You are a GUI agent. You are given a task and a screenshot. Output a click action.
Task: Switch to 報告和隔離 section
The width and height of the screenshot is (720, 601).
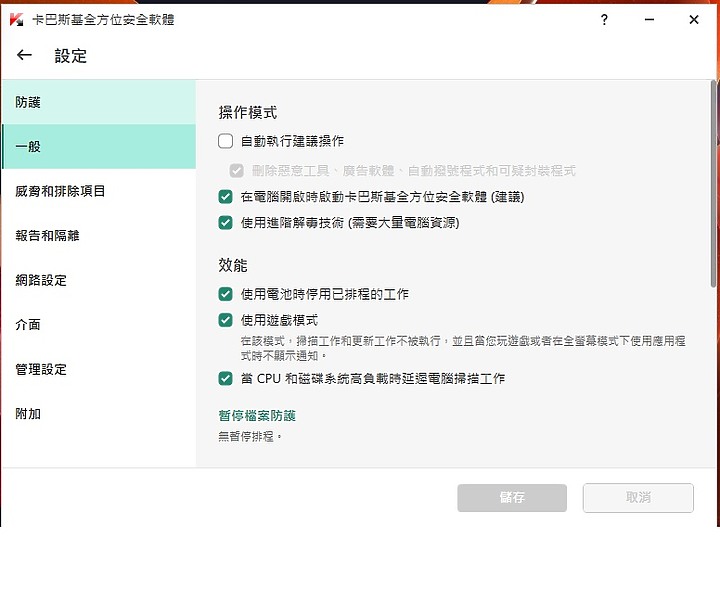point(99,236)
